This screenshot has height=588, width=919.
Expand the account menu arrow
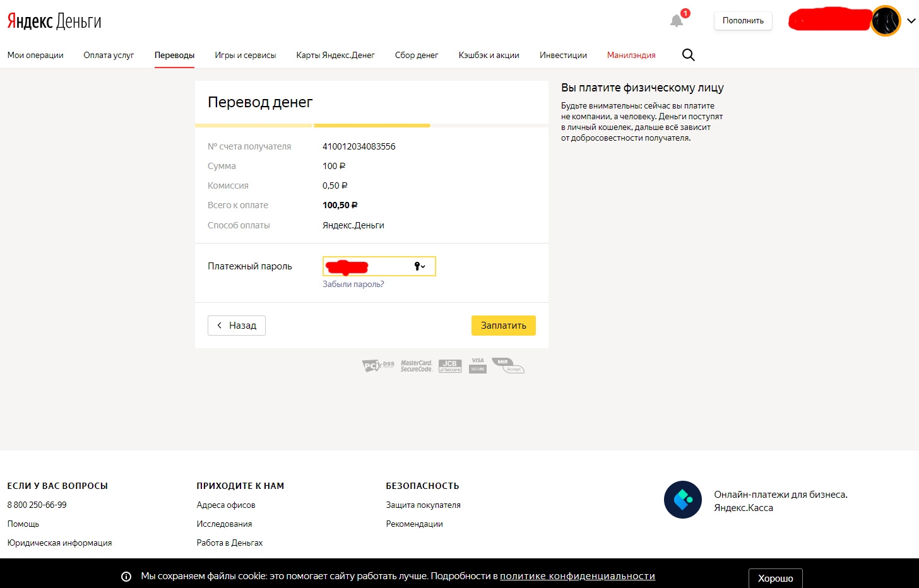point(911,21)
